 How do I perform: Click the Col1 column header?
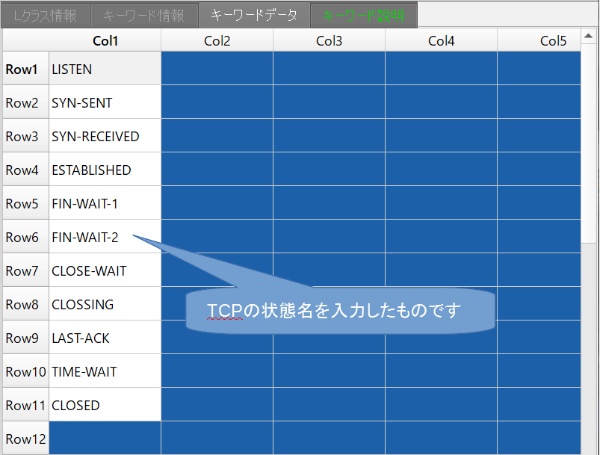tap(105, 41)
